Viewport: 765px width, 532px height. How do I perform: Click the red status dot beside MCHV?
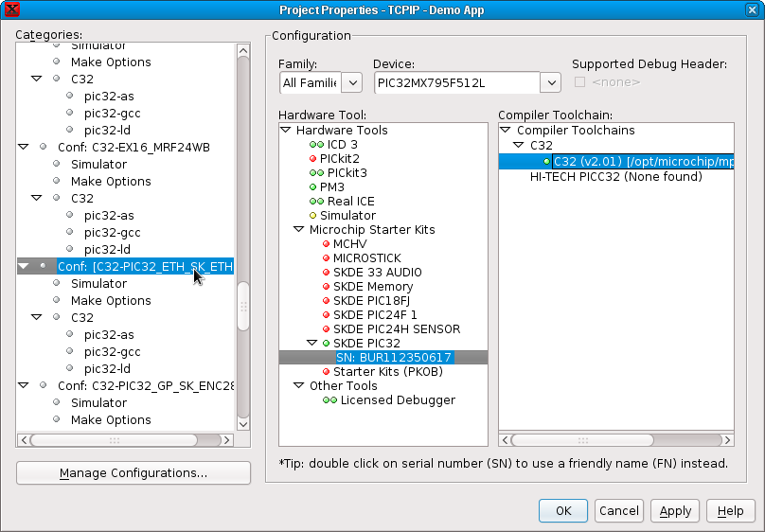[x=327, y=244]
